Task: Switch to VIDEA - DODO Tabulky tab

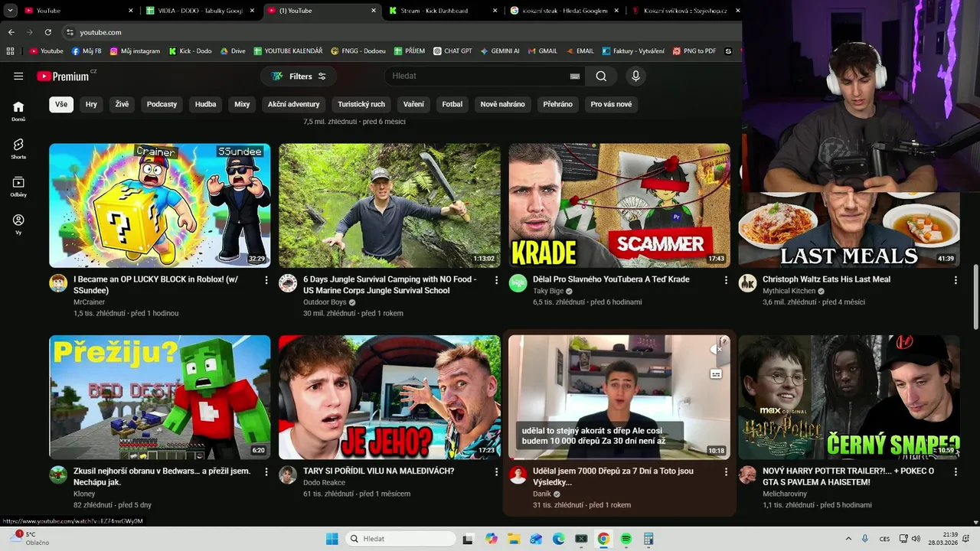Action: click(x=201, y=11)
